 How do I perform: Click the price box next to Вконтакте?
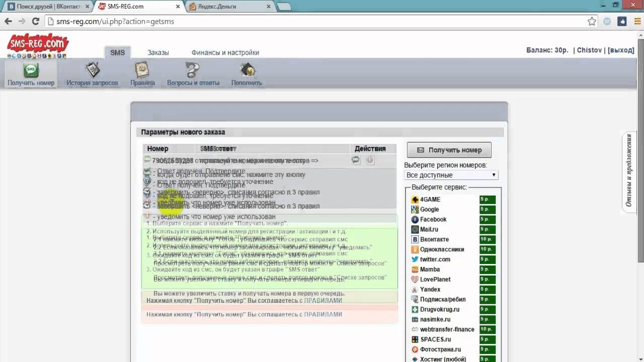click(488, 239)
